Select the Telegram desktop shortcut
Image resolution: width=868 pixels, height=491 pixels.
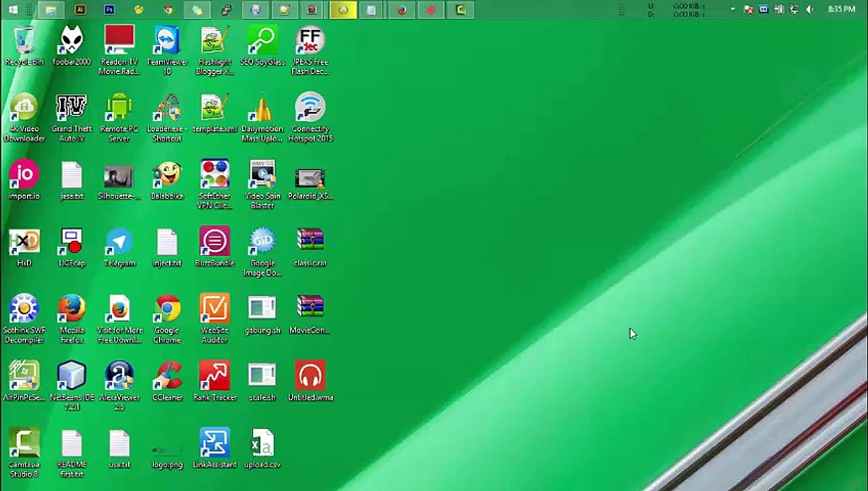119,248
